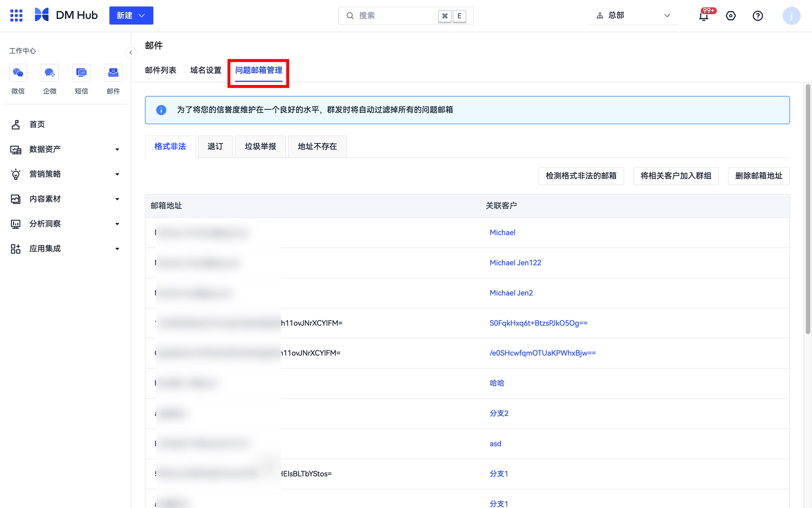812x508 pixels.
Task: Open customer link asd
Action: click(495, 444)
